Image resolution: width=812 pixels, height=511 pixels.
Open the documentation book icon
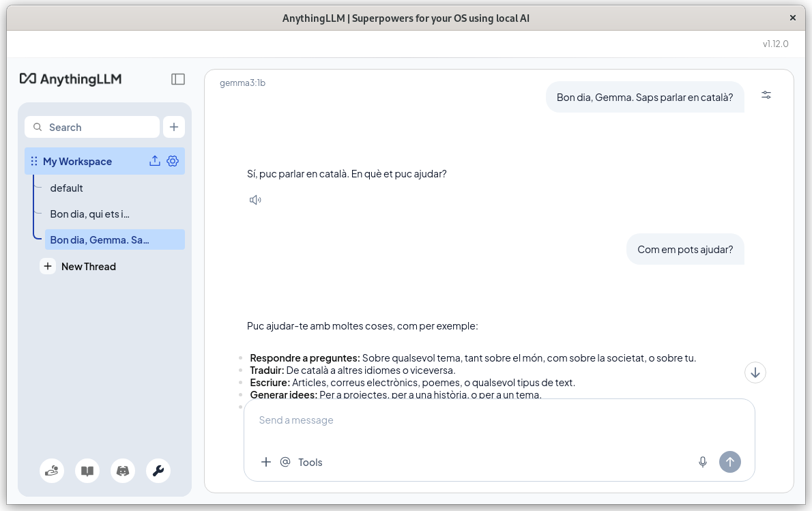coord(87,471)
